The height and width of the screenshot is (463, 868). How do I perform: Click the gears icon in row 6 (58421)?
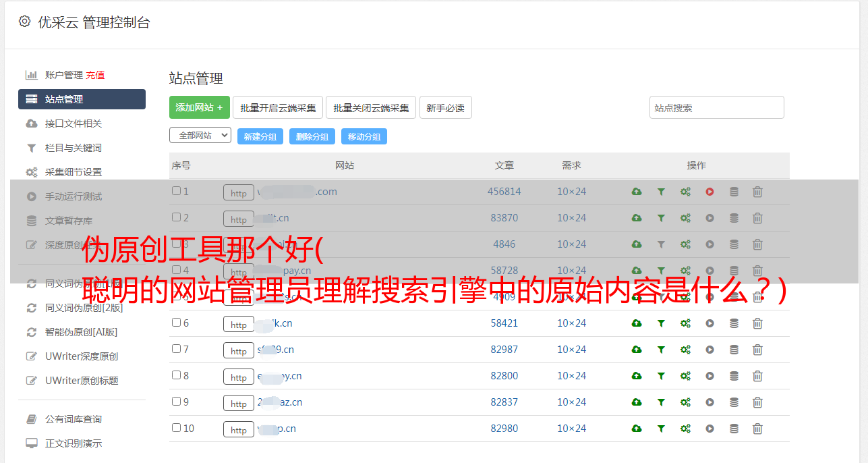[685, 323]
